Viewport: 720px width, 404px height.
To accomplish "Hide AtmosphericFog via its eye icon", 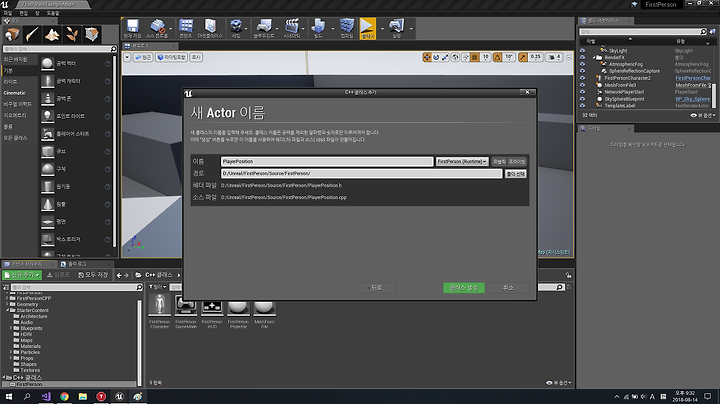I will (583, 64).
